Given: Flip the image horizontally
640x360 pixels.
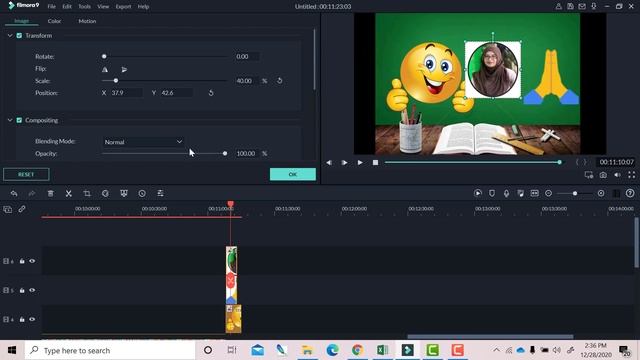Looking at the screenshot, I should pos(105,69).
